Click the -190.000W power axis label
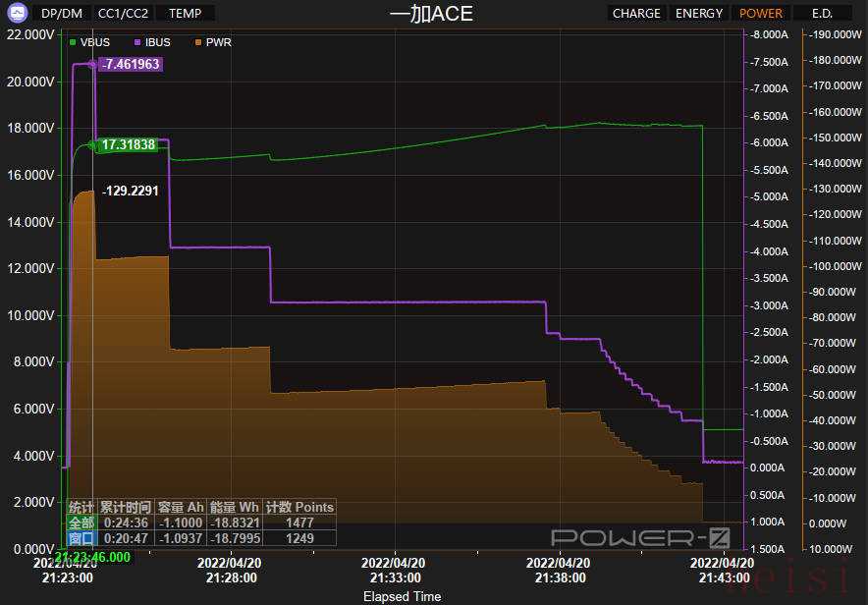The image size is (868, 605). click(x=836, y=34)
